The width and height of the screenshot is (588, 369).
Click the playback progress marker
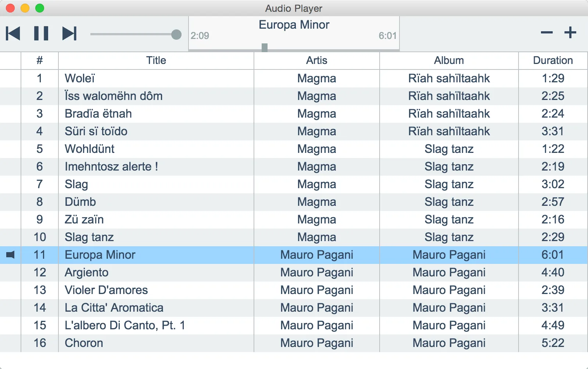coord(265,47)
